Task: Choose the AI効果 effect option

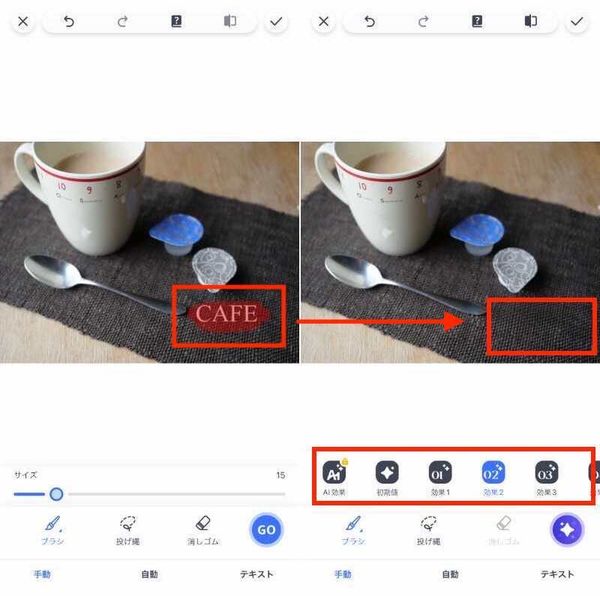Action: (334, 478)
